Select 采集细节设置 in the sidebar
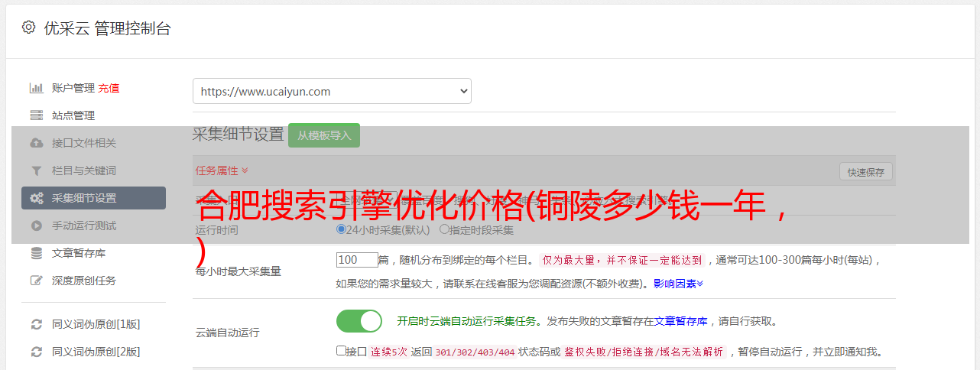 pyautogui.click(x=93, y=198)
